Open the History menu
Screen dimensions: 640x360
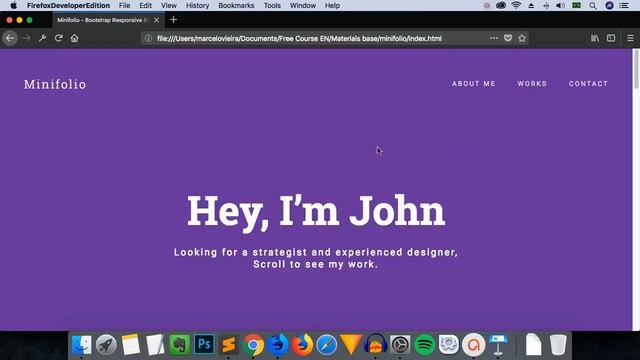pyautogui.click(x=198, y=5)
